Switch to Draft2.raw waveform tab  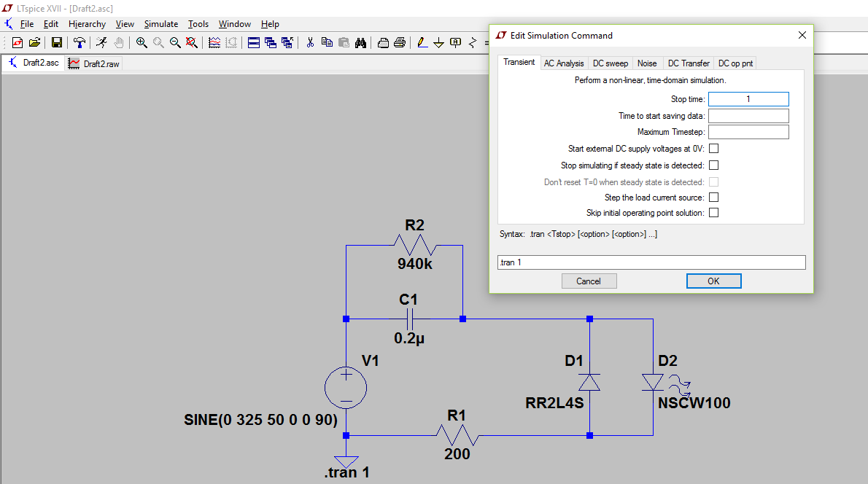coord(93,63)
